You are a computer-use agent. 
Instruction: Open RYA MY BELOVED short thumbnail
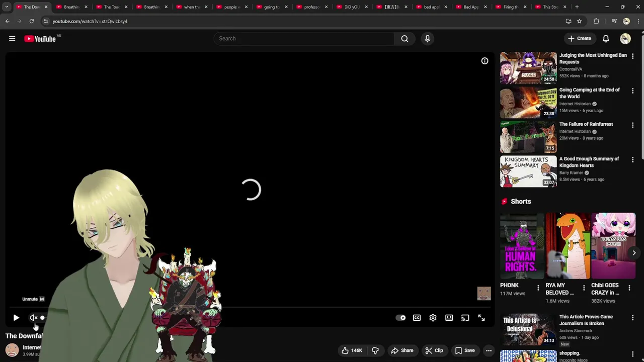point(568,246)
